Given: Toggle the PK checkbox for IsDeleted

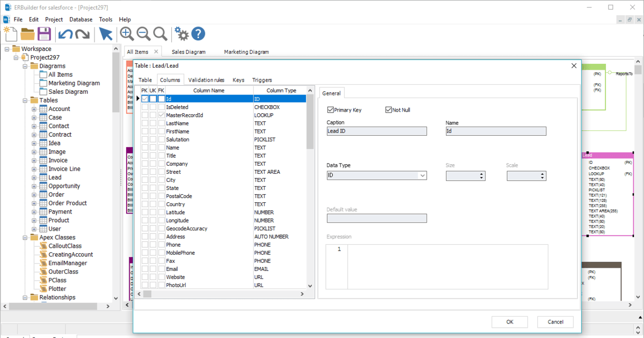Looking at the screenshot, I should 145,107.
